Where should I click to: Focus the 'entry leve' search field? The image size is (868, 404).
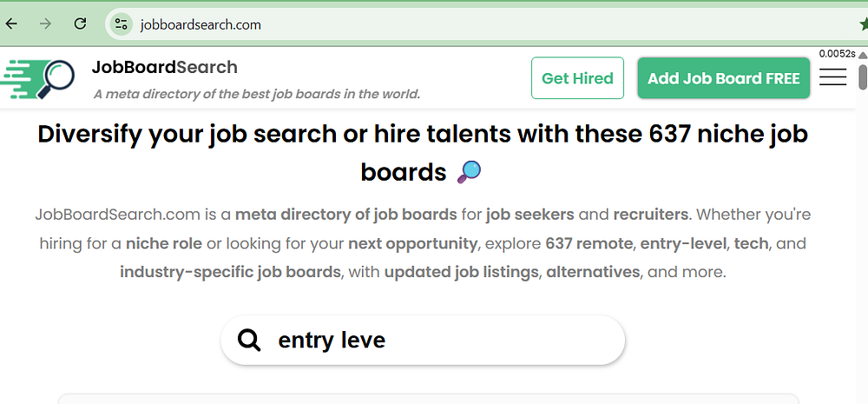pyautogui.click(x=434, y=340)
